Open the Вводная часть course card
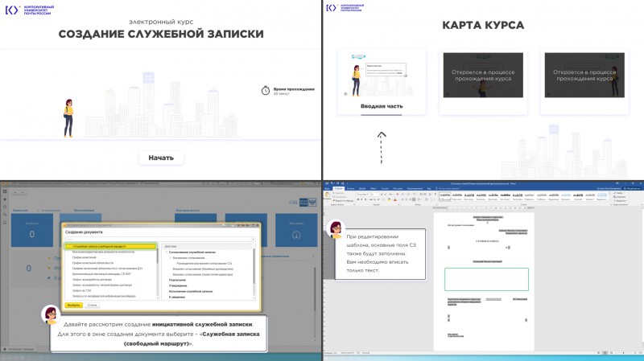The width and height of the screenshot is (644, 361). [x=382, y=82]
